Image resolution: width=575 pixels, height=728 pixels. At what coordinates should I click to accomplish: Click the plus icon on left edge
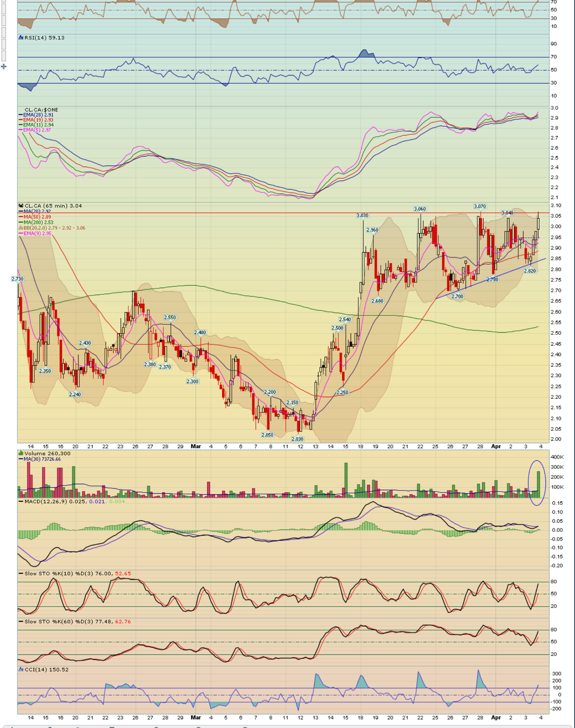point(4,66)
